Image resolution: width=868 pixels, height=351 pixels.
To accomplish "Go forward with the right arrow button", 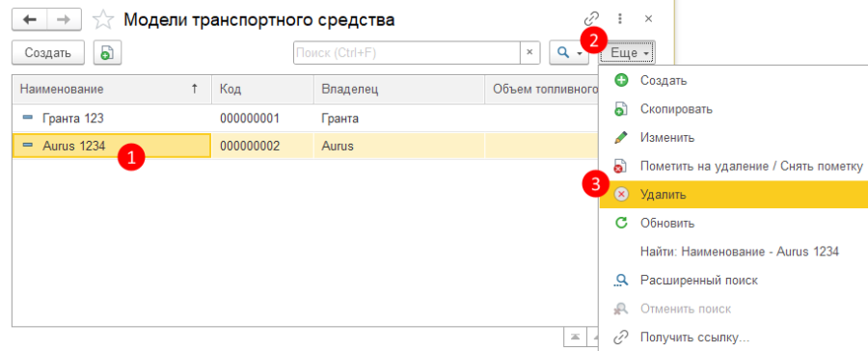I will pyautogui.click(x=64, y=19).
